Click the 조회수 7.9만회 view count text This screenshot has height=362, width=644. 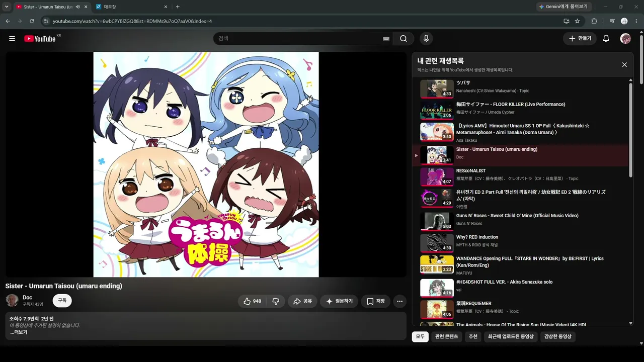pyautogui.click(x=25, y=319)
